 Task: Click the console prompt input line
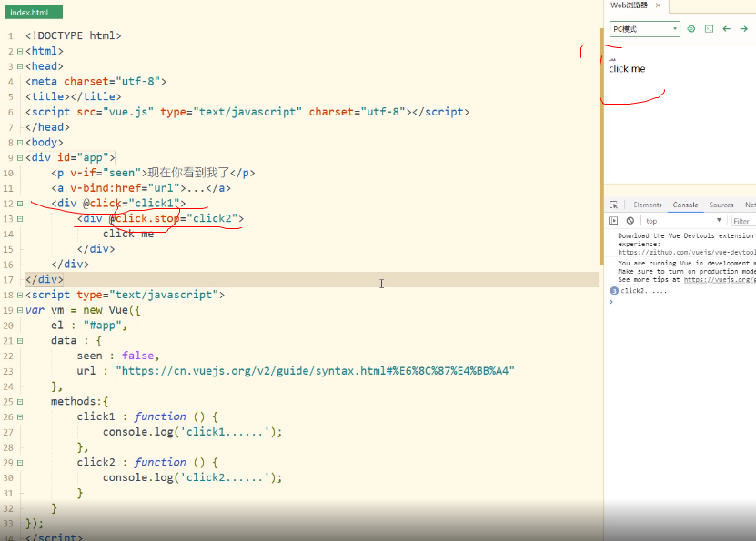[682, 302]
